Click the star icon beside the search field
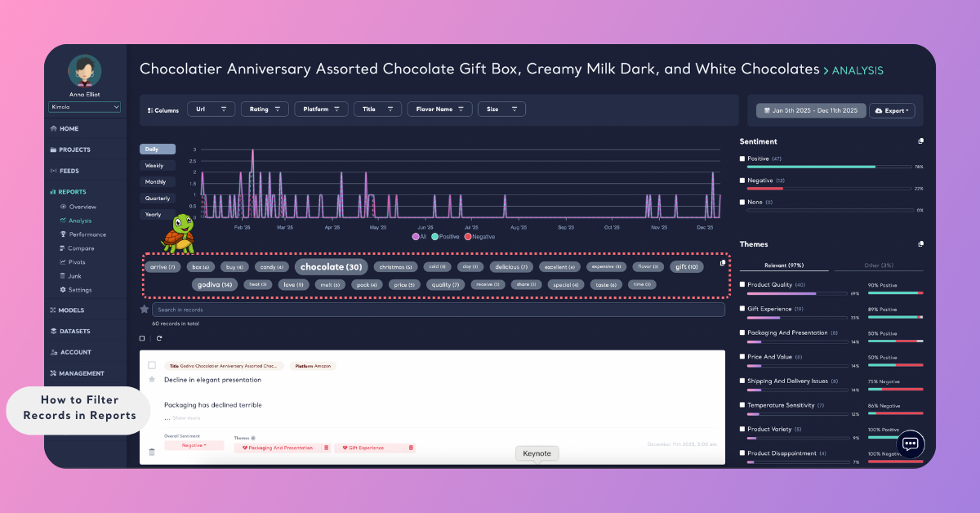Viewport: 980px width, 513px height. [145, 310]
